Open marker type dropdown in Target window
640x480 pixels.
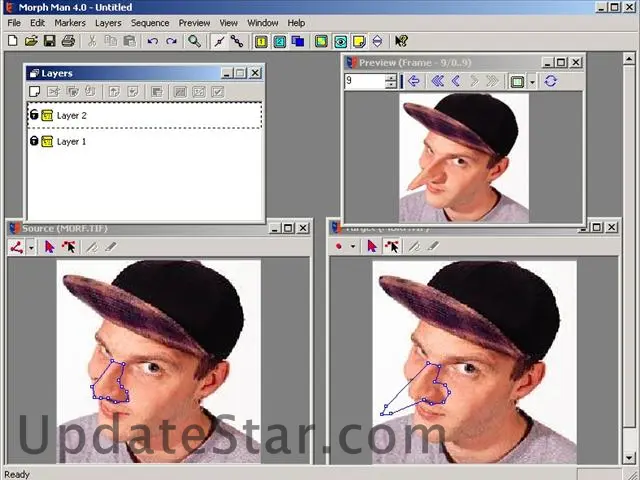pyautogui.click(x=353, y=246)
